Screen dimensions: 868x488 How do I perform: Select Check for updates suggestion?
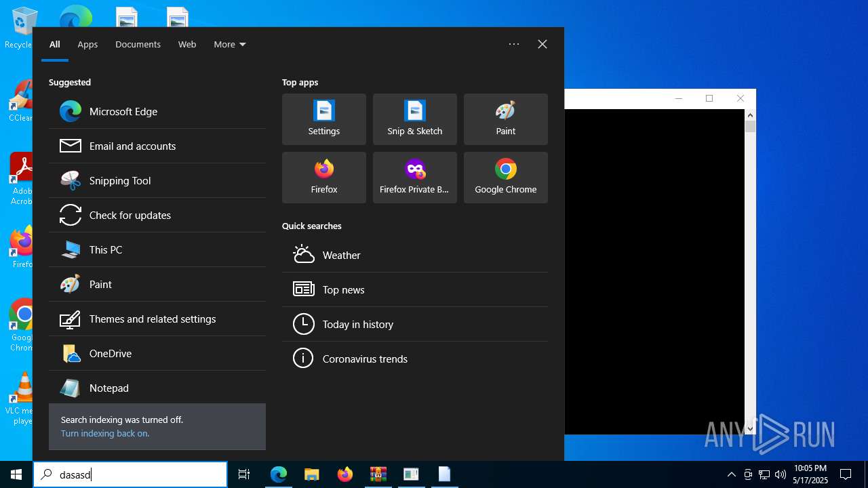coord(157,215)
